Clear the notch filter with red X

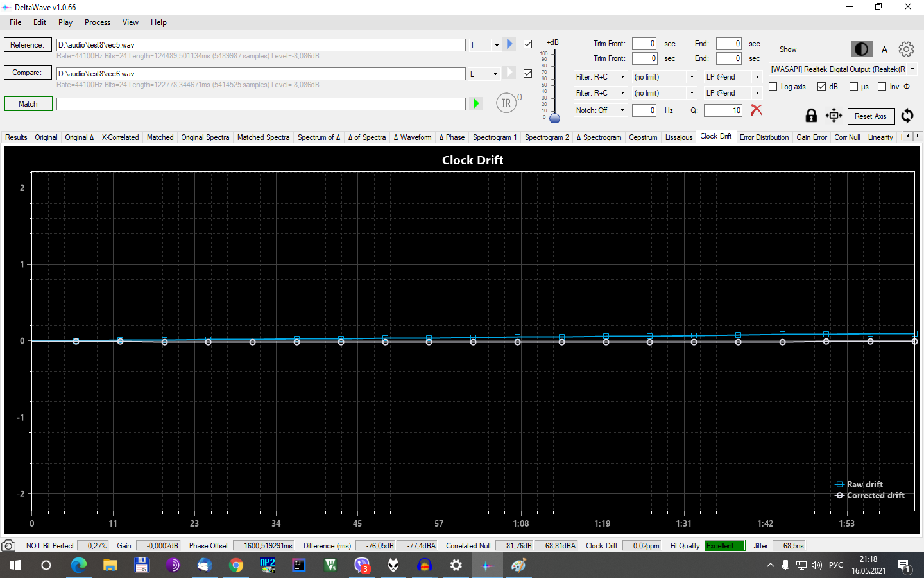click(757, 110)
